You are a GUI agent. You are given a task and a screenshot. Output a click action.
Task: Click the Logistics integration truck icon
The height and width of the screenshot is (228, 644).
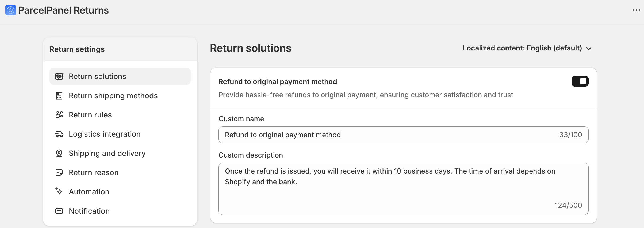pyautogui.click(x=59, y=134)
